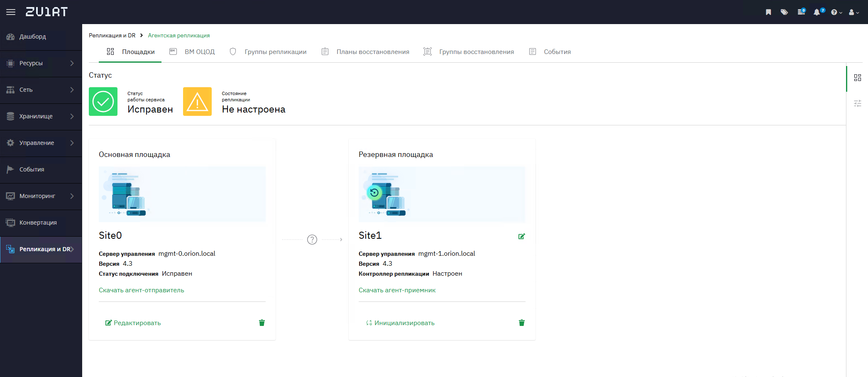Click the tasks list icon with badge
This screenshot has height=377, width=868.
pos(801,12)
